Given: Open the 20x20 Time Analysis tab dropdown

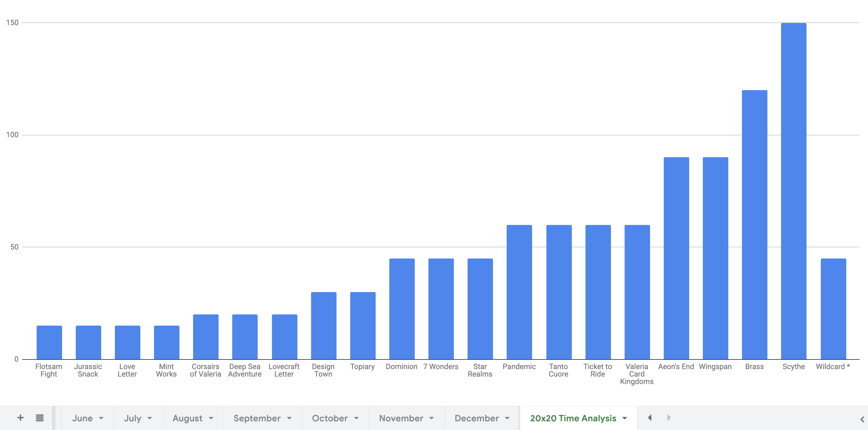Looking at the screenshot, I should (x=624, y=418).
